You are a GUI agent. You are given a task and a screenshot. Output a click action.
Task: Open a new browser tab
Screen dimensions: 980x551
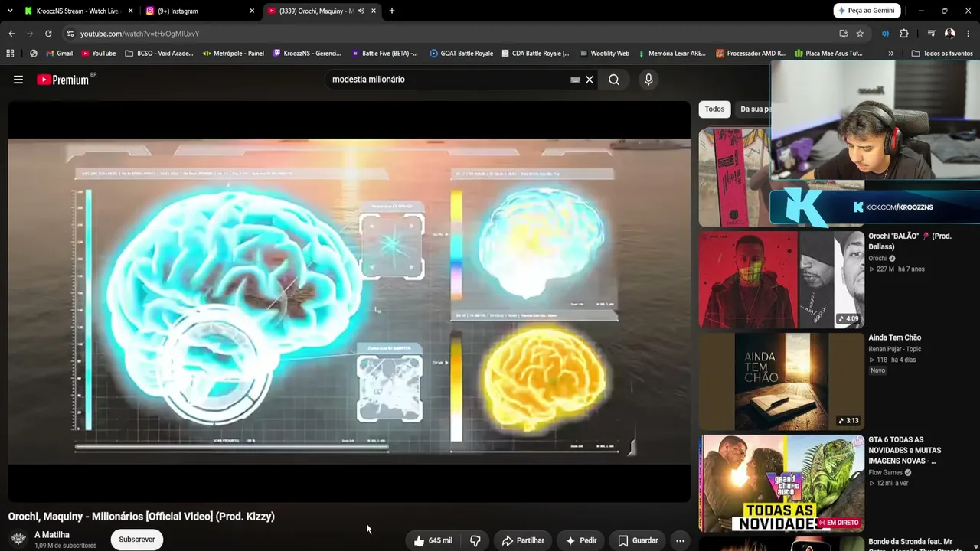[392, 11]
